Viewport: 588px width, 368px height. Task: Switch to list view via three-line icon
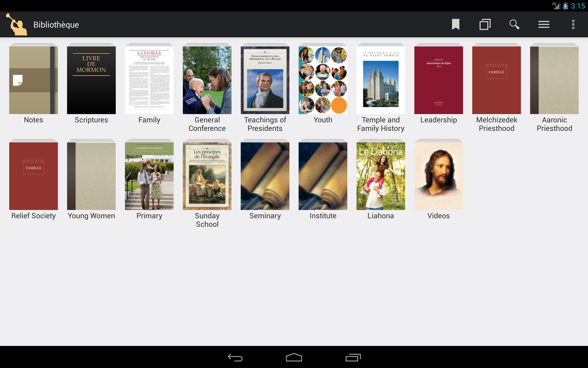[544, 24]
